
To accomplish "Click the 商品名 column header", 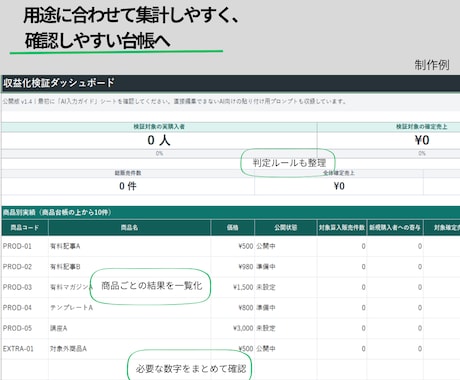I will click(x=129, y=228).
